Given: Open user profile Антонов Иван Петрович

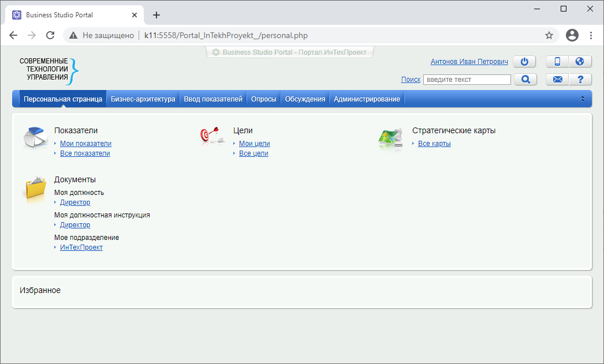Looking at the screenshot, I should tap(469, 62).
